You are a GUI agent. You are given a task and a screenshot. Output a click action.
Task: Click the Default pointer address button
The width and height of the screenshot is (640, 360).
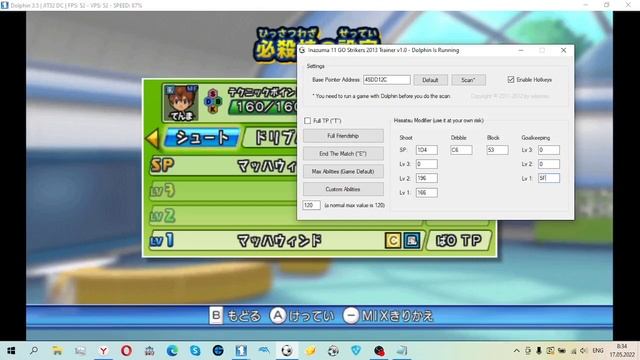click(430, 80)
